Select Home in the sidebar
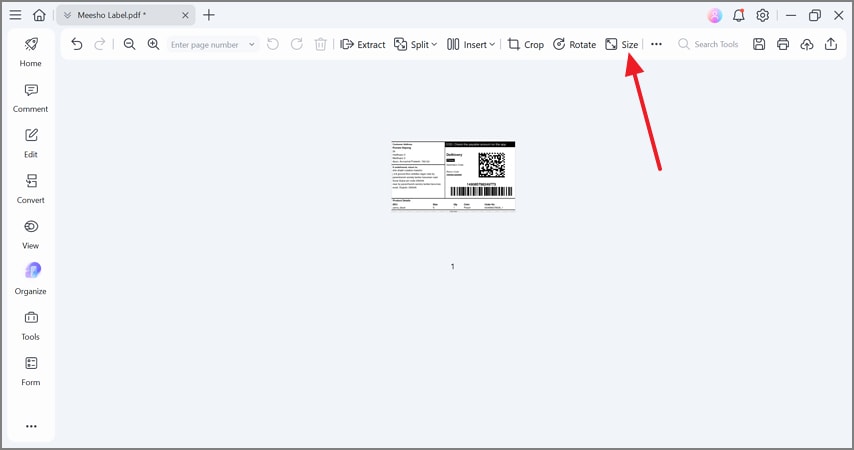This screenshot has height=450, width=854. click(30, 52)
